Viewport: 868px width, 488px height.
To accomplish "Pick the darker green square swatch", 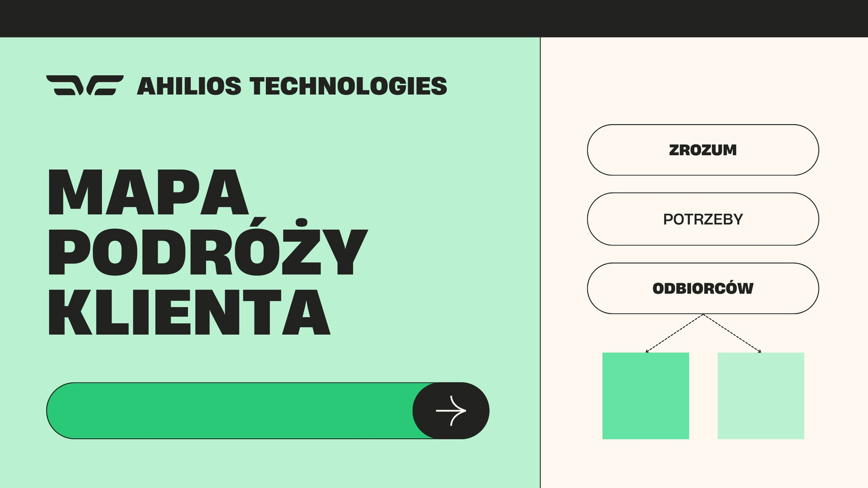I will [x=646, y=396].
